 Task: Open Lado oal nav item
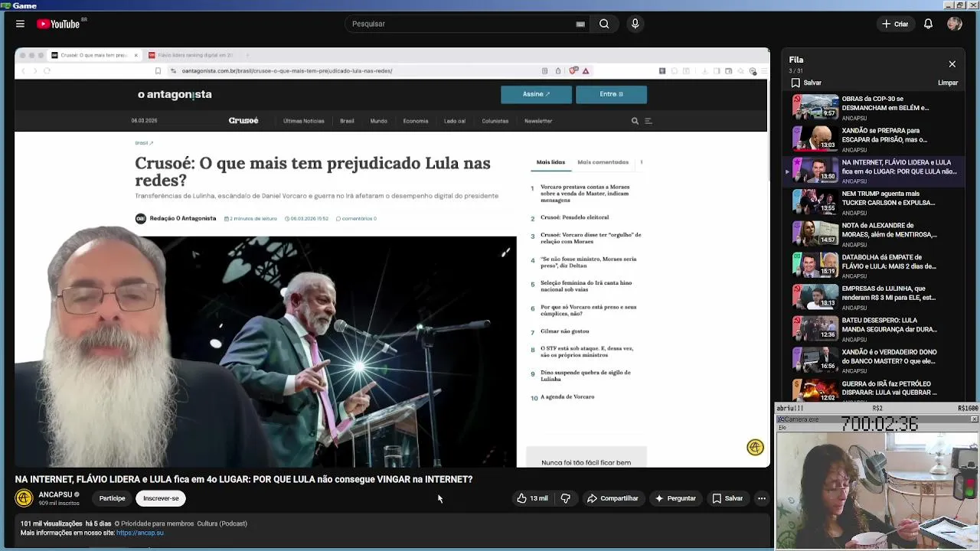455,121
